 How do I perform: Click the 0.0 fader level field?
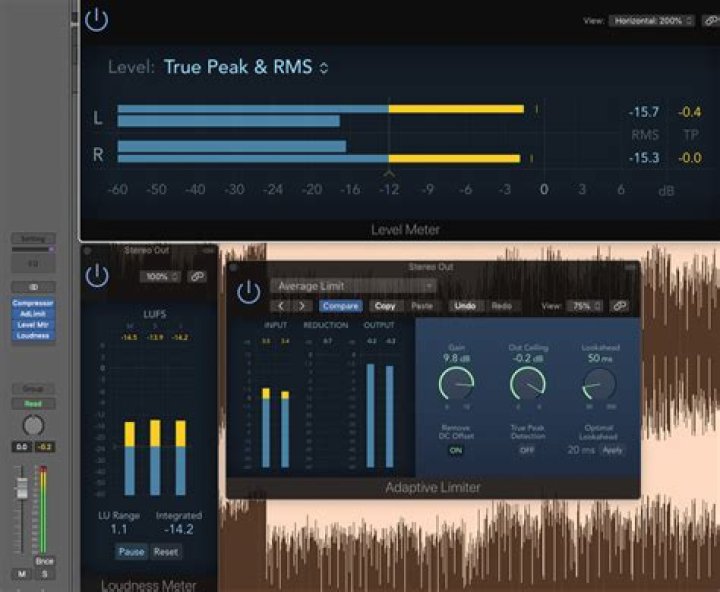tap(22, 447)
